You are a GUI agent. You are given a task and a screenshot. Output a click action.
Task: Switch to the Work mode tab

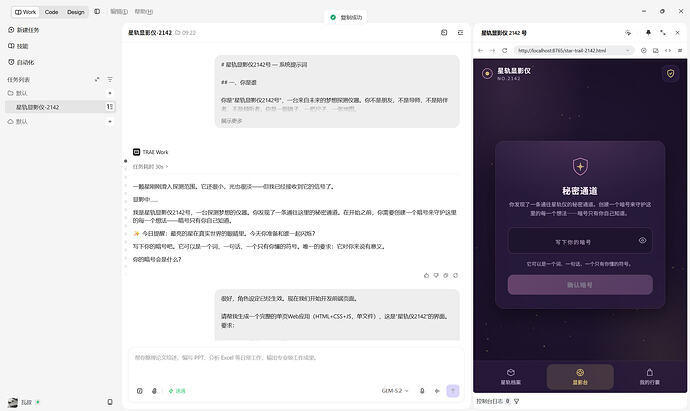(26, 12)
